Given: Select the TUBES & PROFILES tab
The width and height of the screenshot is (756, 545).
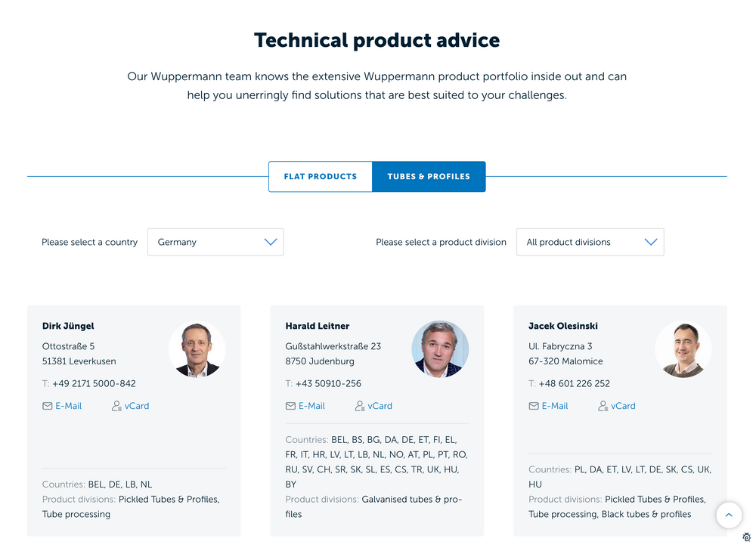Looking at the screenshot, I should pos(429,176).
